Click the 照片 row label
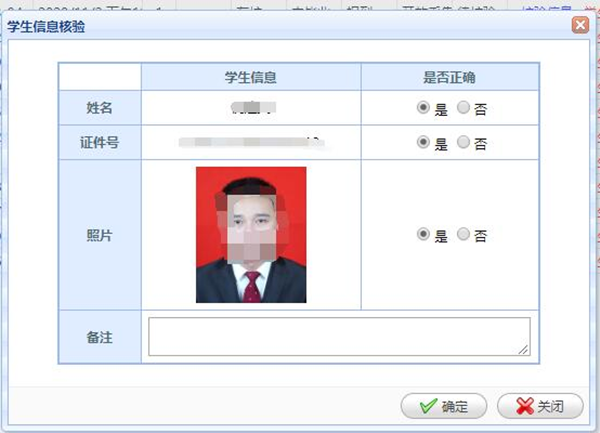This screenshot has height=433, width=600. (99, 235)
